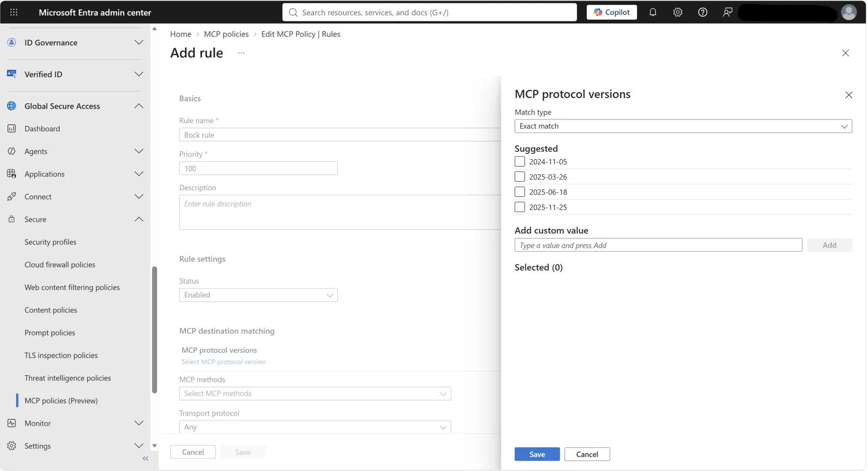Open the Match type dropdown

(683, 126)
